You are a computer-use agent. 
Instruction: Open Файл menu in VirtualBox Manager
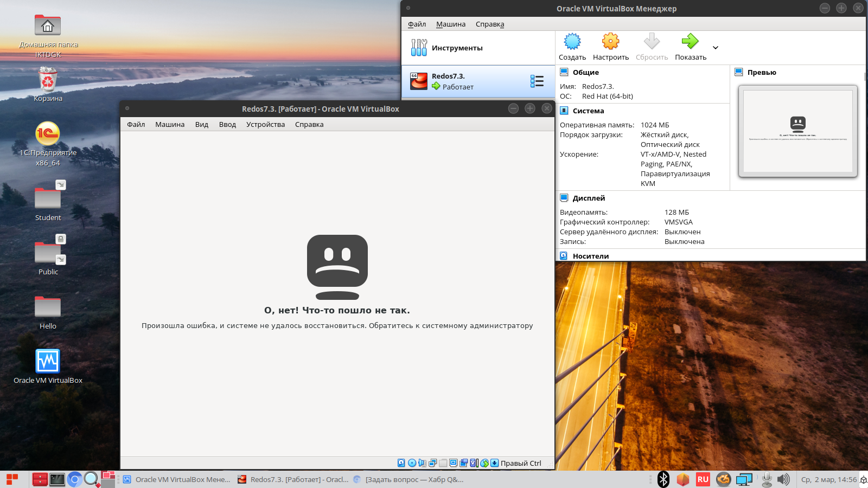(417, 24)
